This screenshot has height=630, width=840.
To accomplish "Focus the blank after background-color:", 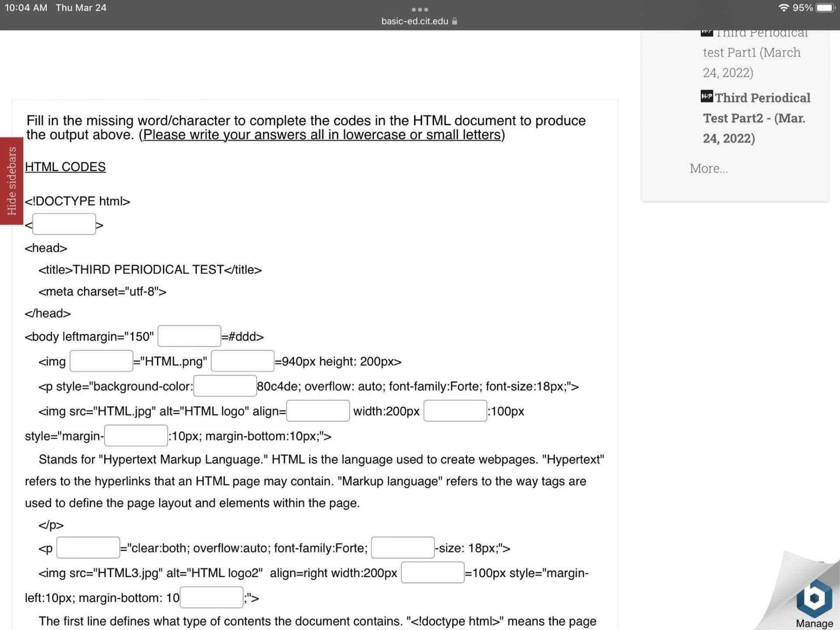I will 225,386.
